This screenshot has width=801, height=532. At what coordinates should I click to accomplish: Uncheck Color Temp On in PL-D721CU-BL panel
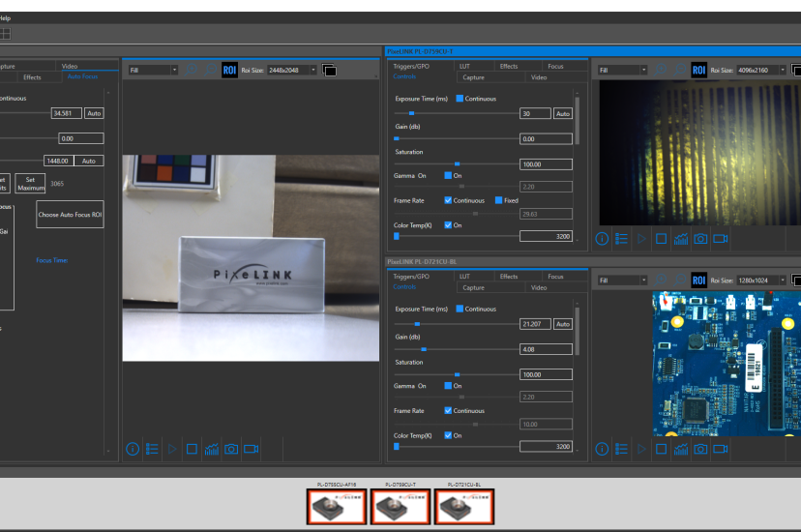point(448,435)
